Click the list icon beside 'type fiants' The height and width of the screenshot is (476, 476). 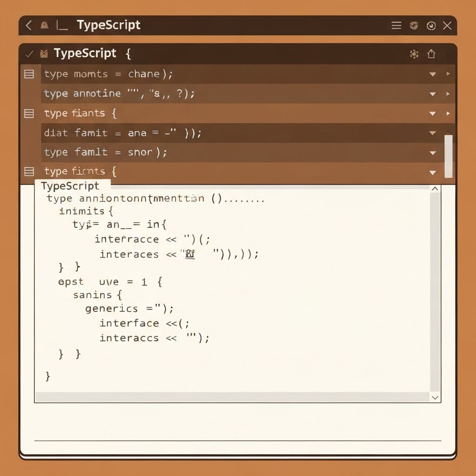pos(29,113)
